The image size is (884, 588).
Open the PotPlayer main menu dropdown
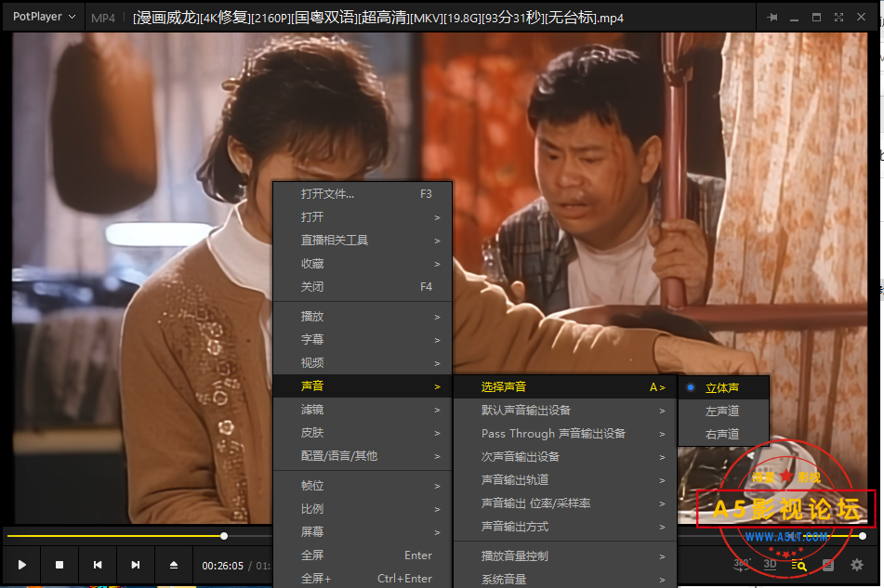pyautogui.click(x=44, y=17)
